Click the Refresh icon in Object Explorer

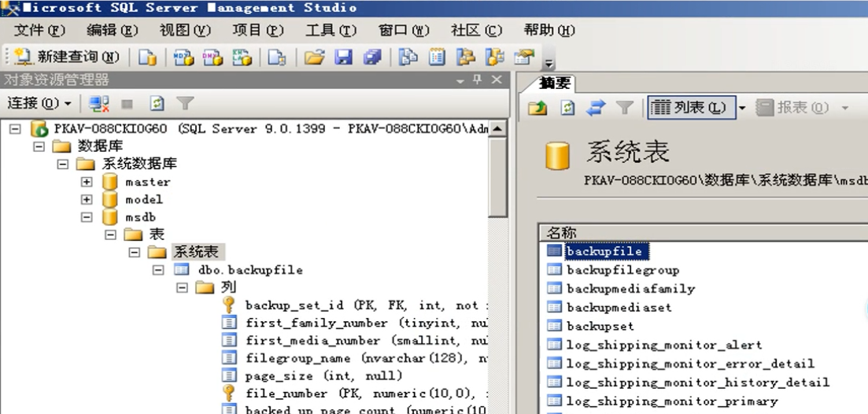pos(157,104)
